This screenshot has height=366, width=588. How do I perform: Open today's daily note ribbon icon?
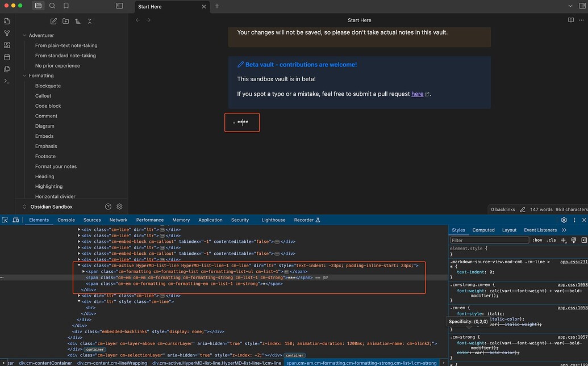pos(7,57)
